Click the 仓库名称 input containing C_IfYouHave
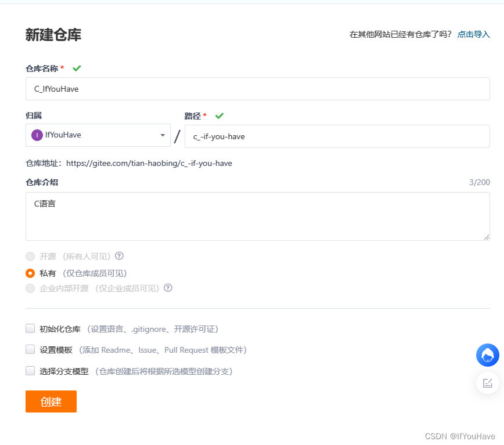The width and height of the screenshot is (504, 445). pos(257,89)
